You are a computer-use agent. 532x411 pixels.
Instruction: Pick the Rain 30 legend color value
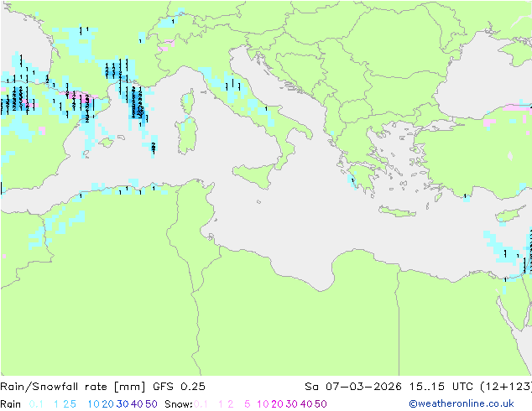click(x=123, y=404)
